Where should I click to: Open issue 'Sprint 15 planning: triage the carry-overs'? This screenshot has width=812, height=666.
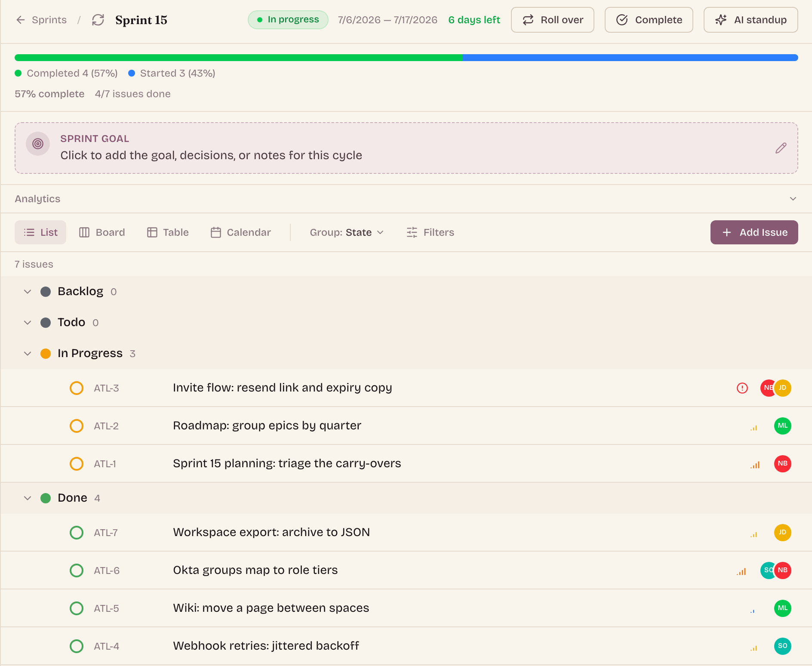(287, 463)
